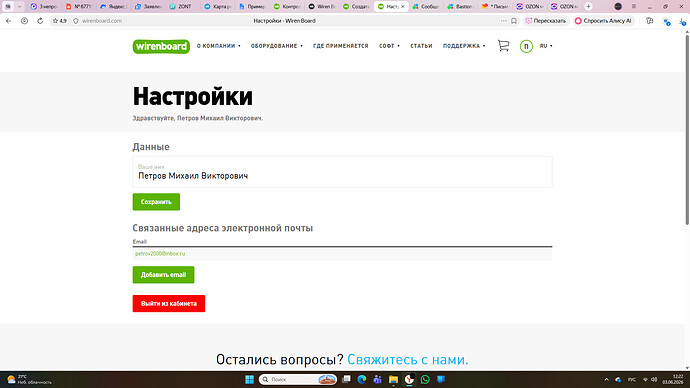The height and width of the screenshot is (388, 690).
Task: Click Выйти из кабинета button
Action: tap(169, 304)
